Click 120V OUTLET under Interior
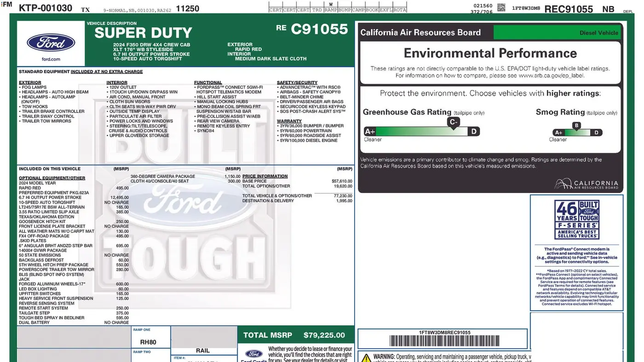This screenshot has height=362, width=644. tap(123, 87)
